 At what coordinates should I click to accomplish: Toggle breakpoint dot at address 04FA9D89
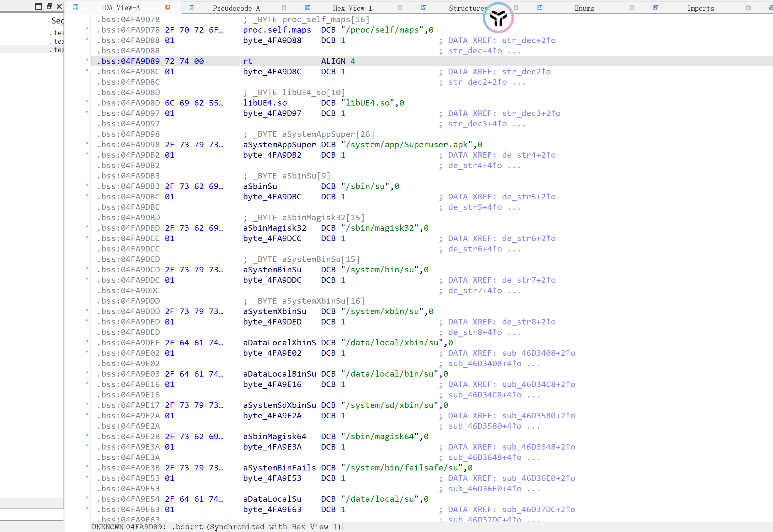pos(87,60)
